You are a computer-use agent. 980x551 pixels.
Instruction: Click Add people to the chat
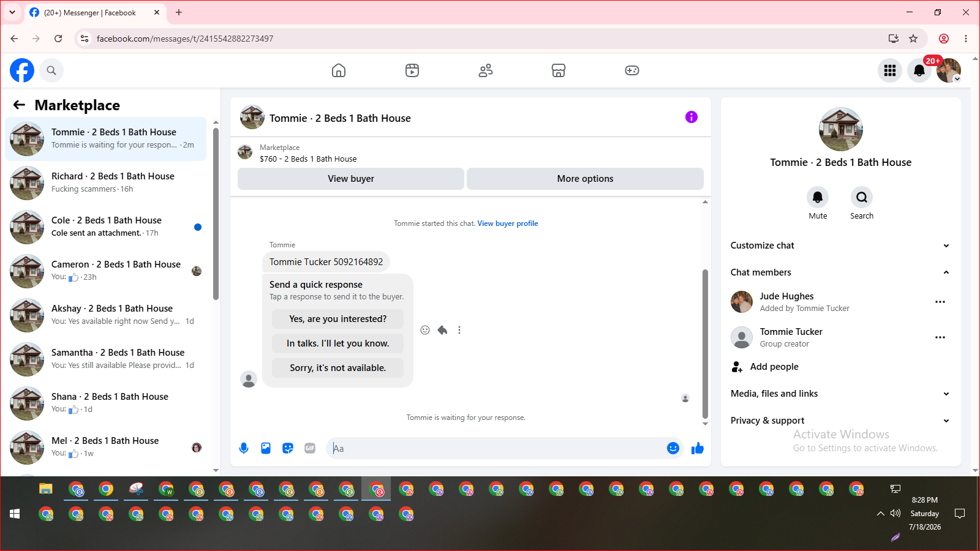tap(774, 367)
